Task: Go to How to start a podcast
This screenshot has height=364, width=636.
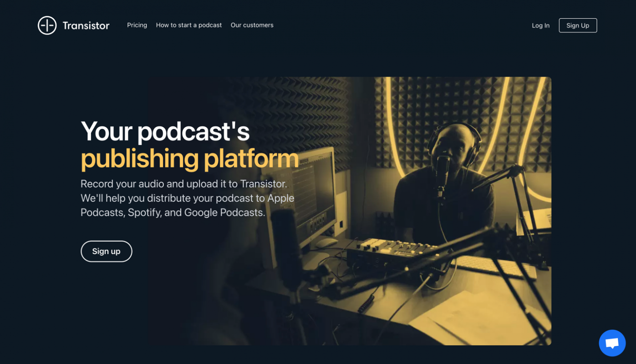Action: (x=189, y=25)
